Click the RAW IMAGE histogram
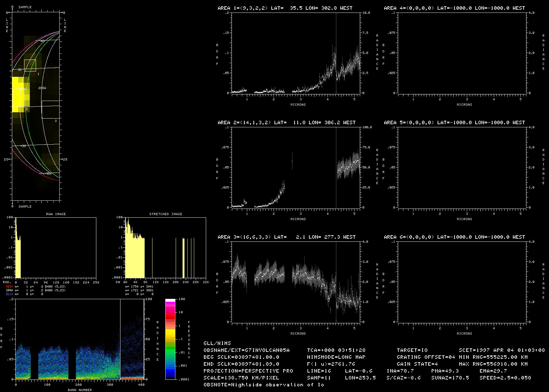Viewport: 549px width, 392px height. (56, 248)
